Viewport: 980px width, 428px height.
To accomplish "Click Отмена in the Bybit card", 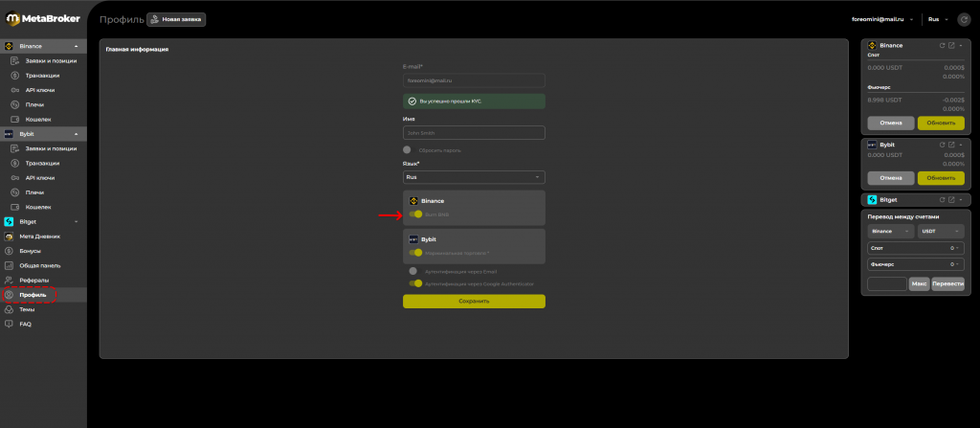I will [891, 178].
